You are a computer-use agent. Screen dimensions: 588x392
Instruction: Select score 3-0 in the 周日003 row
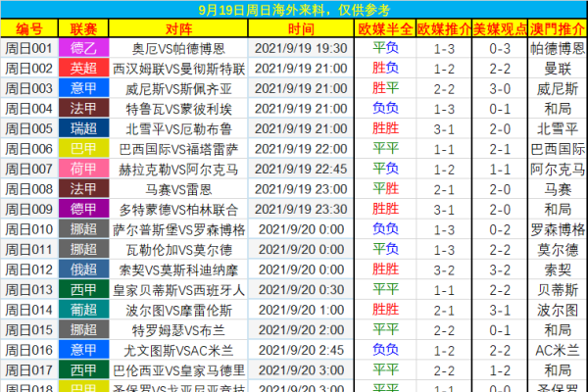[500, 88]
